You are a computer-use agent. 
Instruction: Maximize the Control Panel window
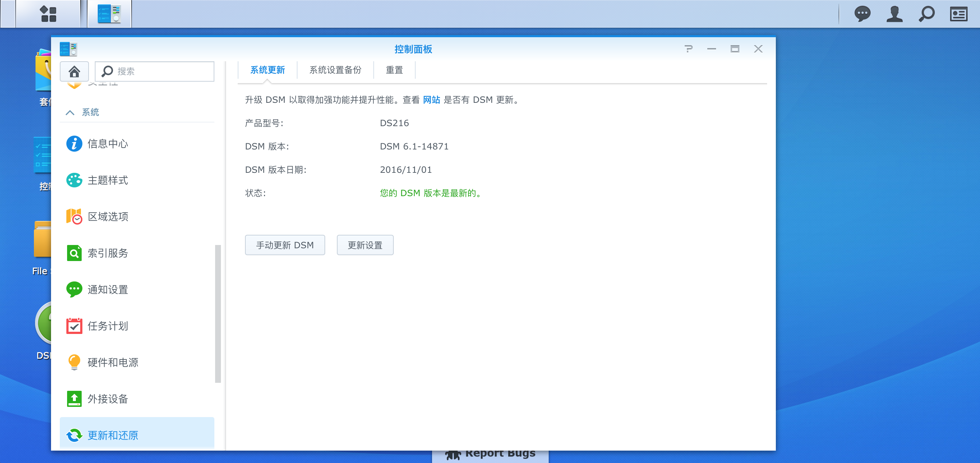pos(735,49)
